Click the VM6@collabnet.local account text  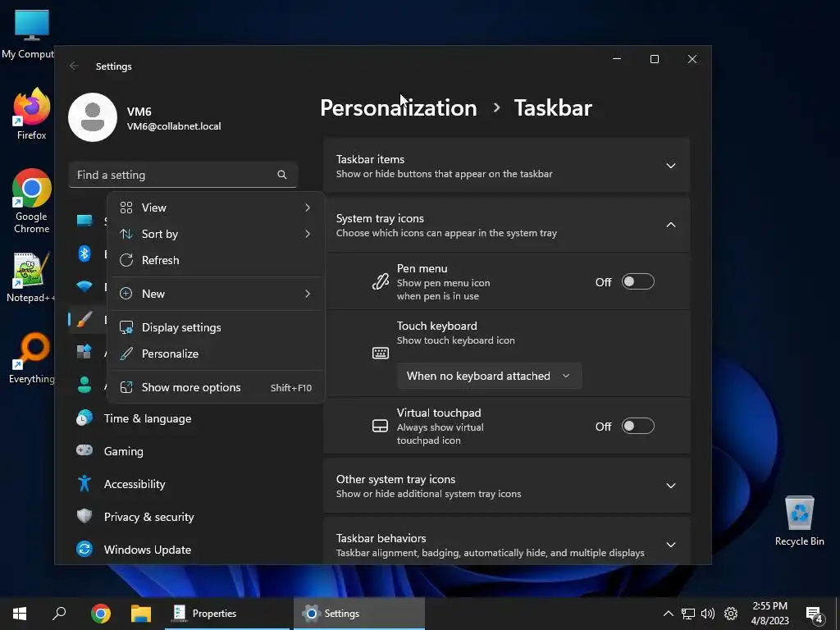[174, 126]
